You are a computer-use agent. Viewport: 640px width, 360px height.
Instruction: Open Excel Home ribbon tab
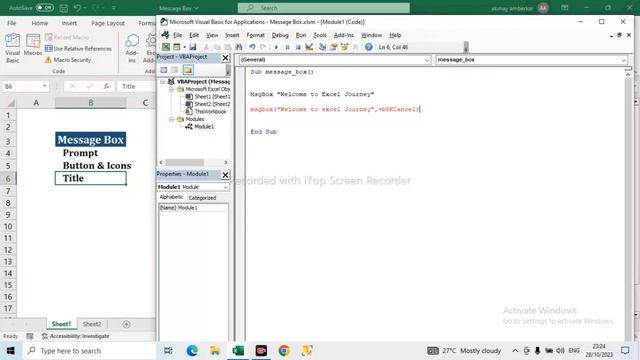point(40,23)
